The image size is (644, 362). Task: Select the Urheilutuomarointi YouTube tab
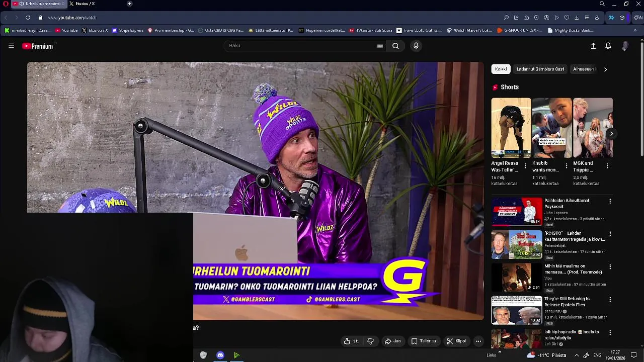(38, 4)
